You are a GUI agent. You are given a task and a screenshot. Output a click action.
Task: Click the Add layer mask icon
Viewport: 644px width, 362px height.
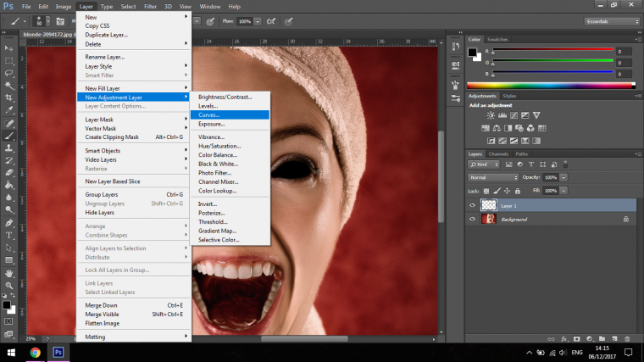click(x=577, y=338)
